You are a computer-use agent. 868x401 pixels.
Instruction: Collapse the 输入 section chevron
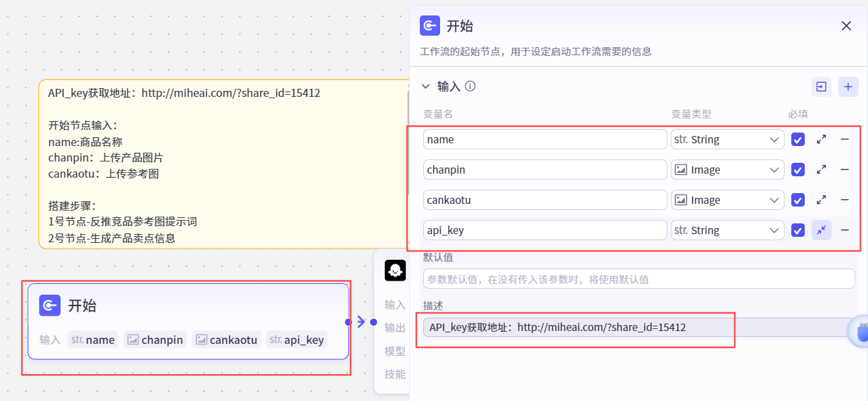425,86
